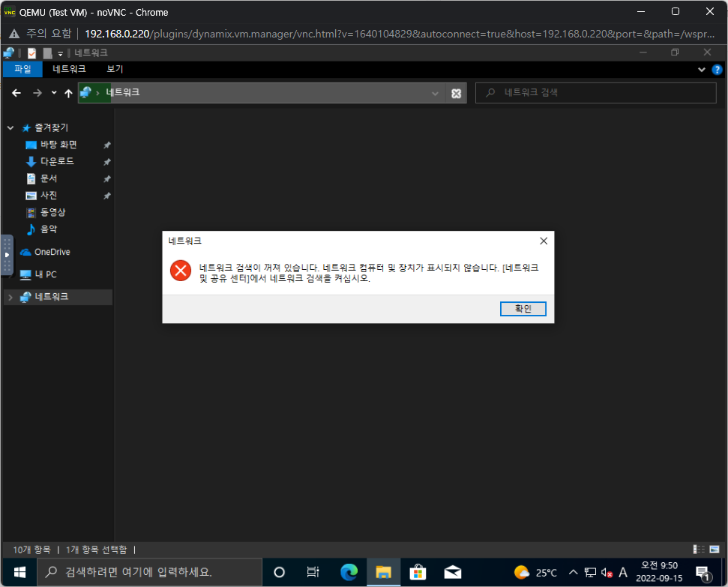Click the address bar 네트워크 path

pyautogui.click(x=122, y=92)
